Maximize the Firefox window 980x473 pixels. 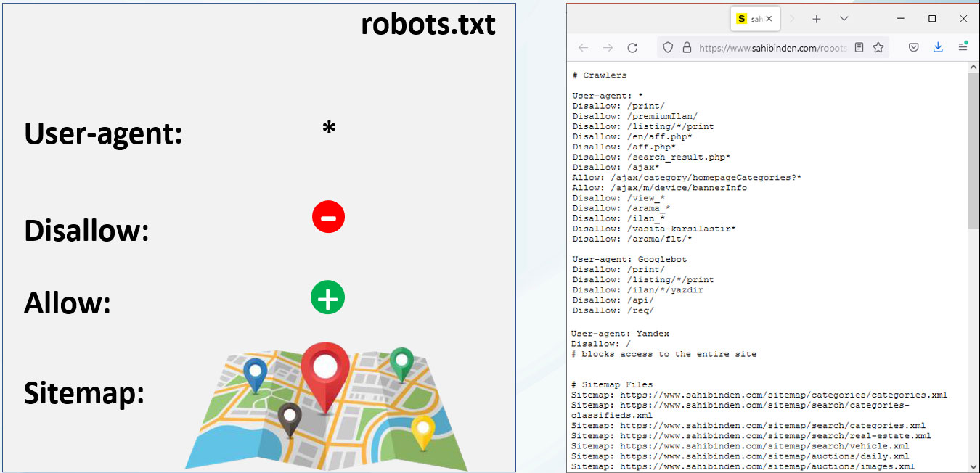(932, 19)
